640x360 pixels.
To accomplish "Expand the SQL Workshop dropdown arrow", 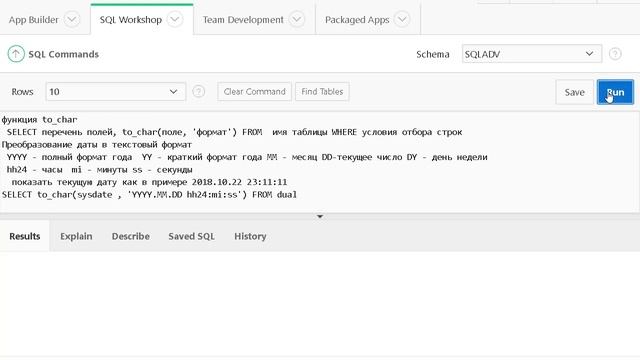I will pyautogui.click(x=175, y=20).
